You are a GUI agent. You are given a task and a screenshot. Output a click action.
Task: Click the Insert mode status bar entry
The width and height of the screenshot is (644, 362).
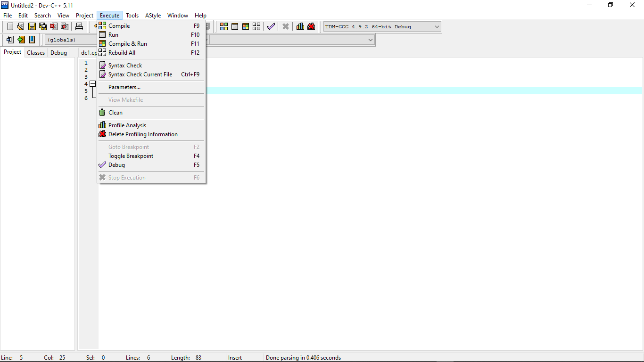pyautogui.click(x=235, y=358)
